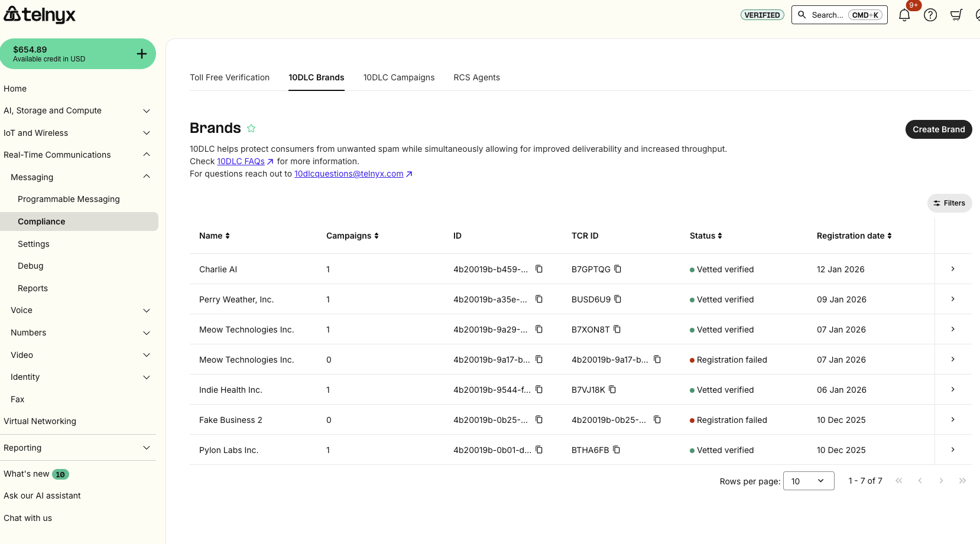The image size is (980, 544).
Task: Open the shopping cart icon
Action: coord(956,15)
